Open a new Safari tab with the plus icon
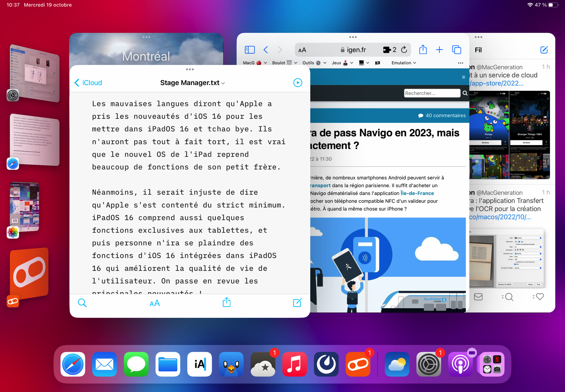Screen dimensions: 565x392 pos(439,50)
